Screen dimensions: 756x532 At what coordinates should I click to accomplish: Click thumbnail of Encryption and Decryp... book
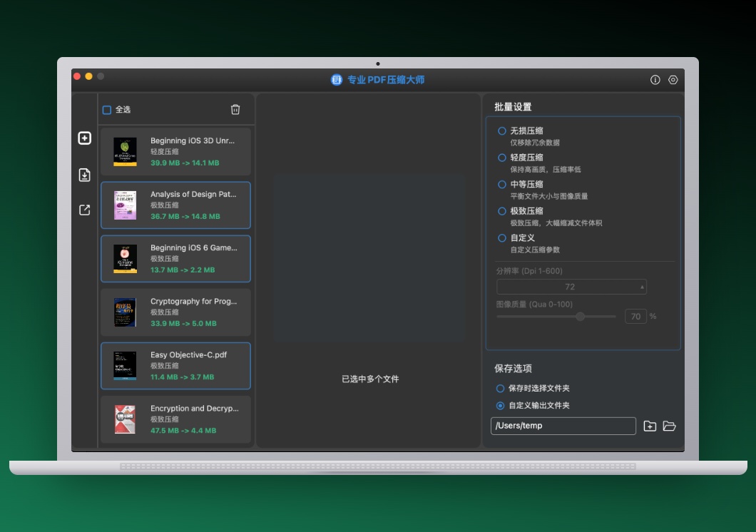[x=125, y=419]
